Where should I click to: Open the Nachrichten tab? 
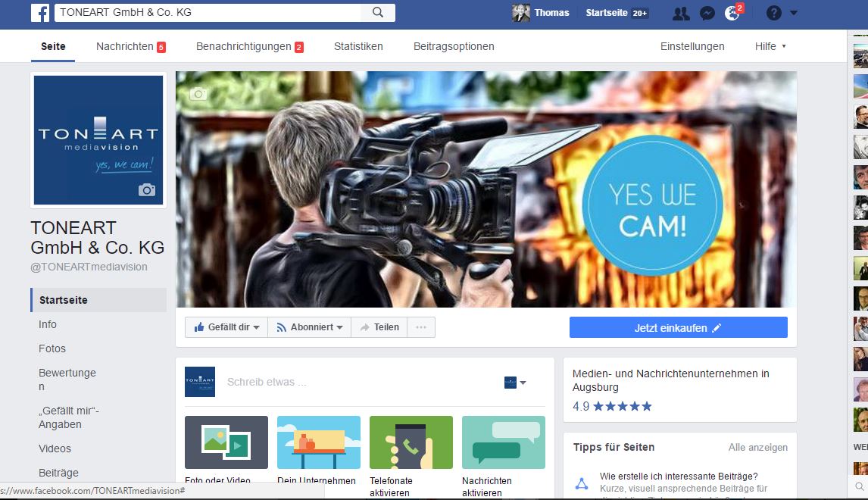point(130,46)
